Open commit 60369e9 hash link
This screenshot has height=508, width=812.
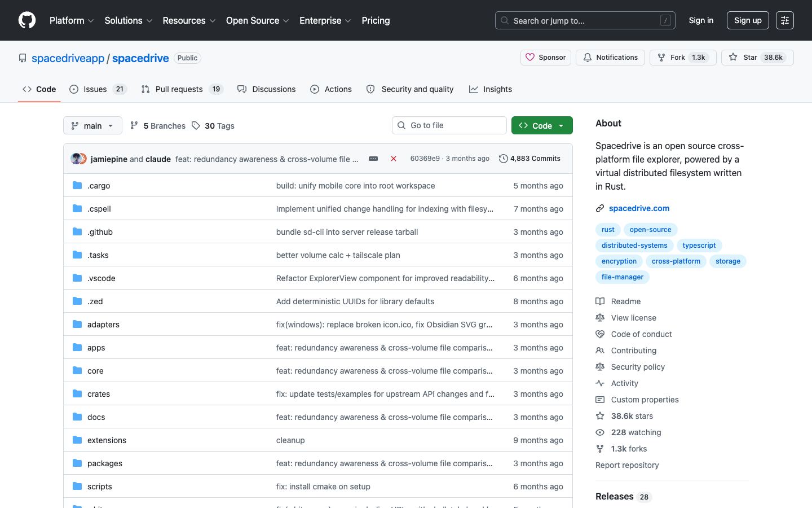click(425, 159)
